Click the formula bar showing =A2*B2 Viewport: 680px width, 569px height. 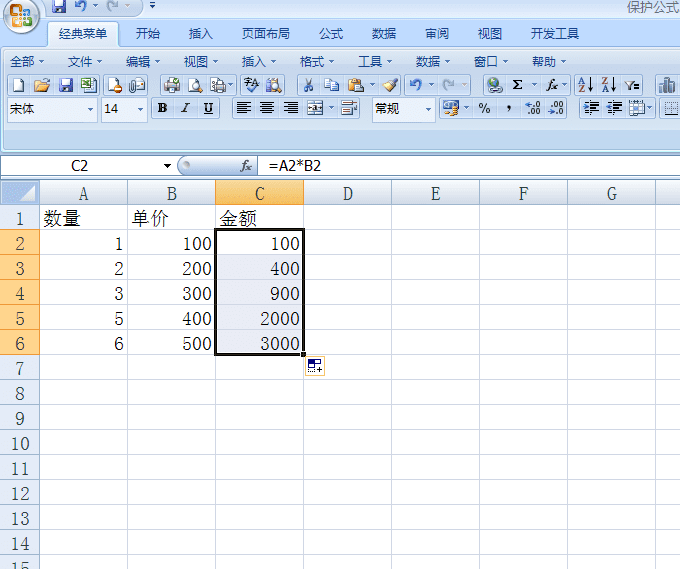pos(468,166)
